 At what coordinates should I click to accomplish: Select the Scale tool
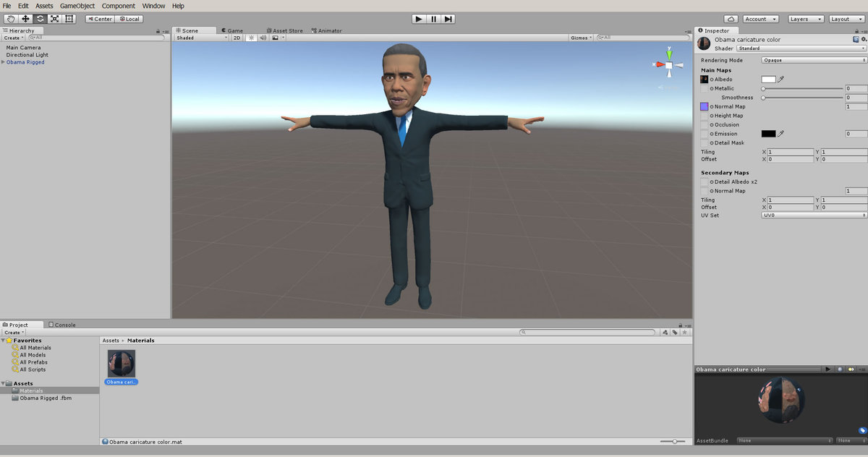tap(54, 19)
